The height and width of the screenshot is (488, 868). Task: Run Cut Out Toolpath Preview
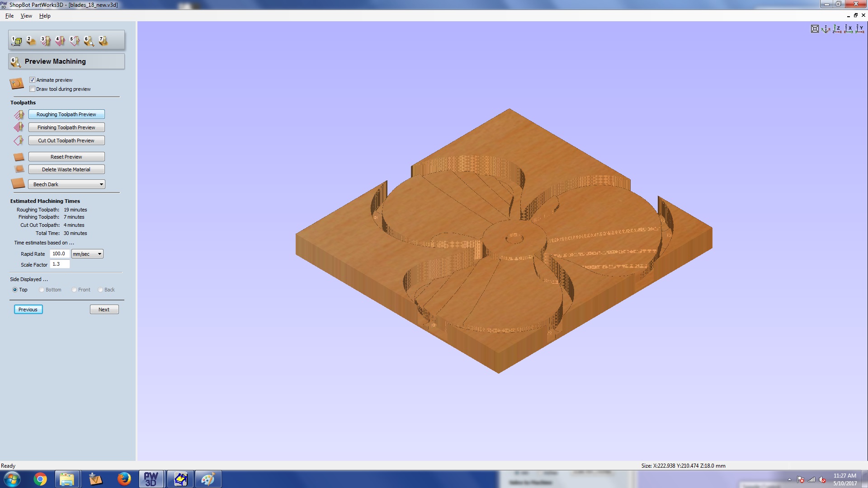coord(66,141)
